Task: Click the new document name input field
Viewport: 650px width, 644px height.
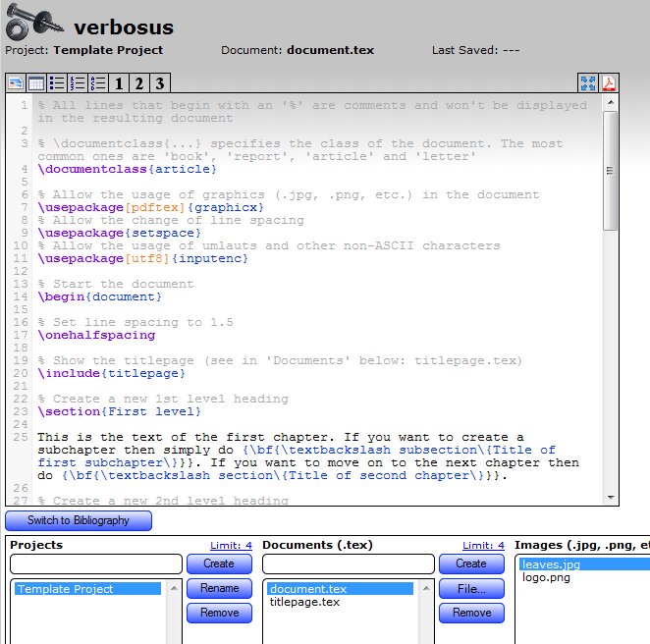Action: [x=349, y=563]
